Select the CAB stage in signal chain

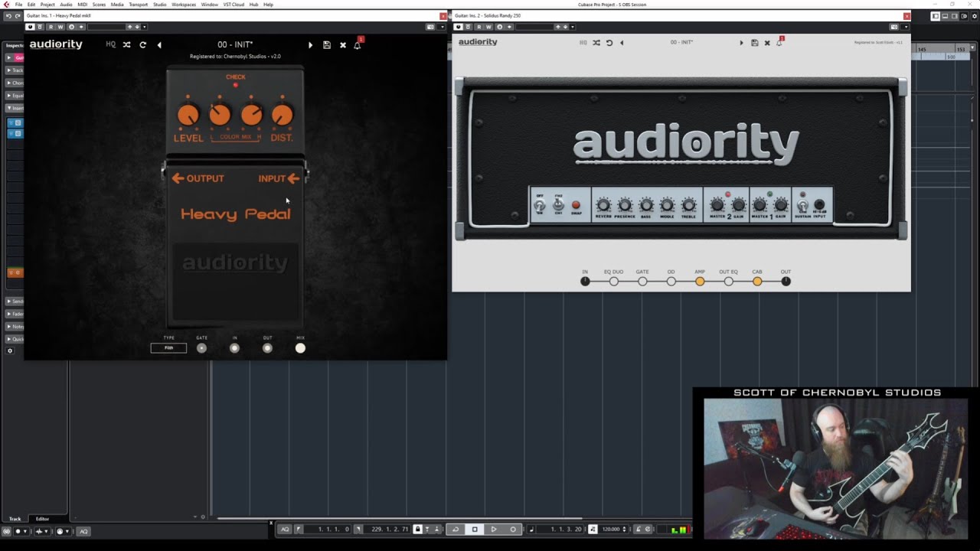click(757, 282)
